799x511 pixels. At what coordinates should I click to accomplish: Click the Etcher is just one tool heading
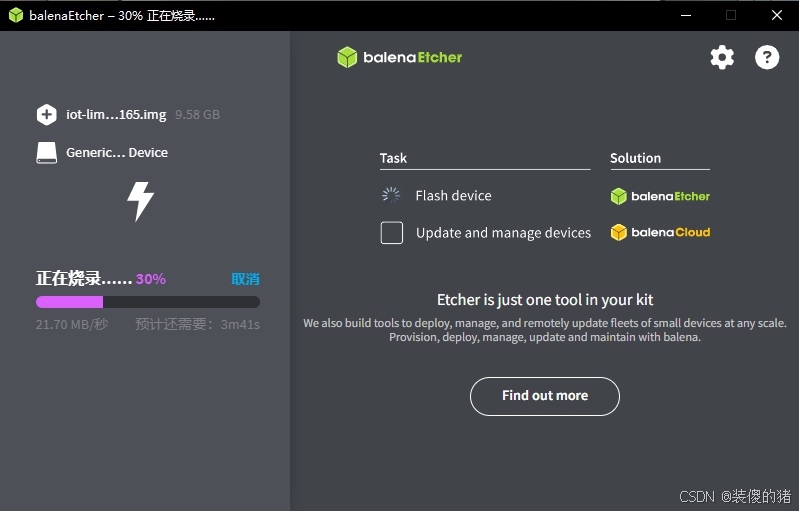pyautogui.click(x=545, y=300)
